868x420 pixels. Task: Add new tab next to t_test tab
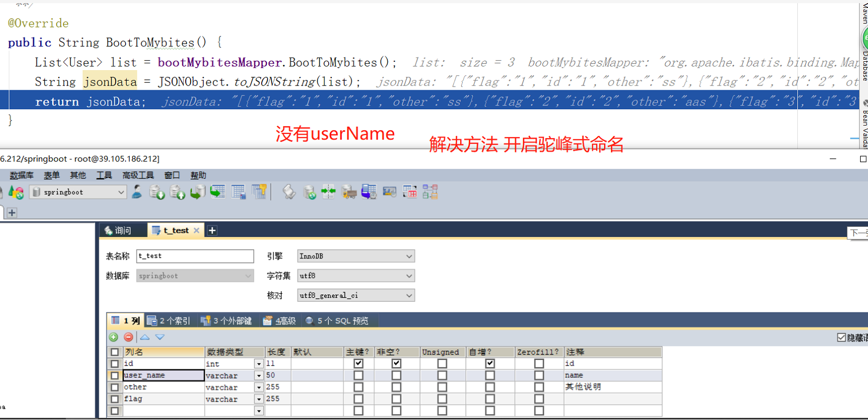point(212,231)
